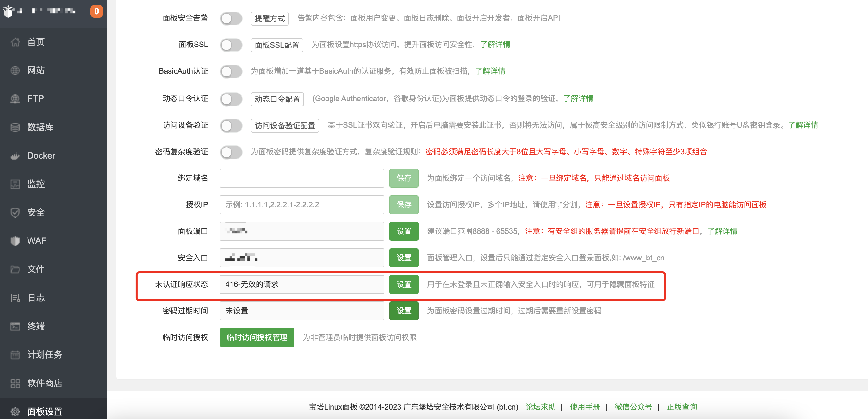This screenshot has width=868, height=419.
Task: Click the Docker whale icon
Action: (15, 155)
